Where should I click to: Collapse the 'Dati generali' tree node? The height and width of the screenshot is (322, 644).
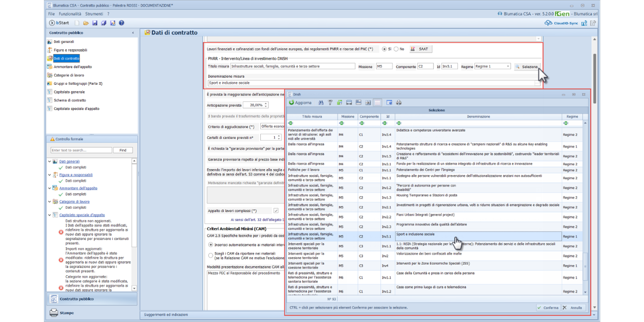click(x=50, y=162)
